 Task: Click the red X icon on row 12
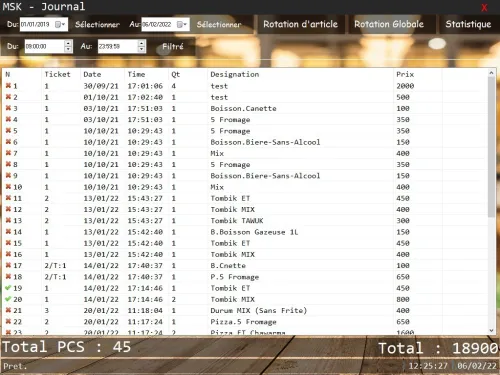pyautogui.click(x=8, y=209)
